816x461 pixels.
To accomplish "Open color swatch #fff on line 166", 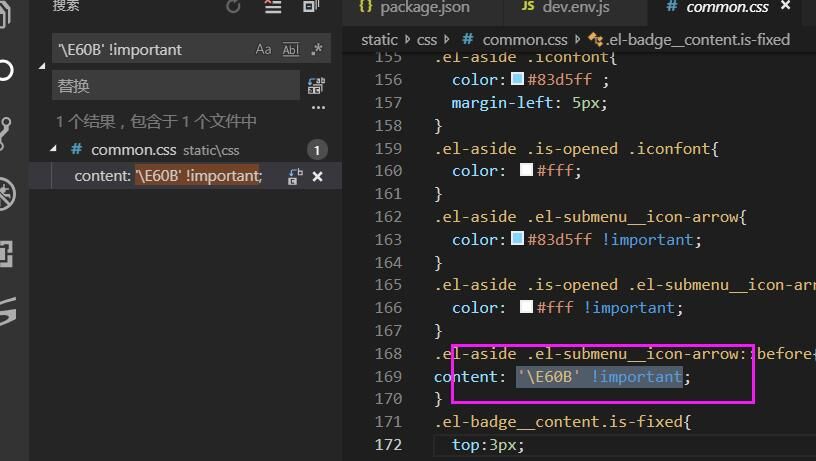I will 526,306.
